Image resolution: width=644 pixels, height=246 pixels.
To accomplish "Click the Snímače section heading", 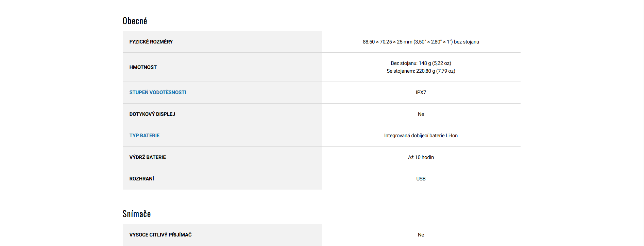I will point(136,214).
